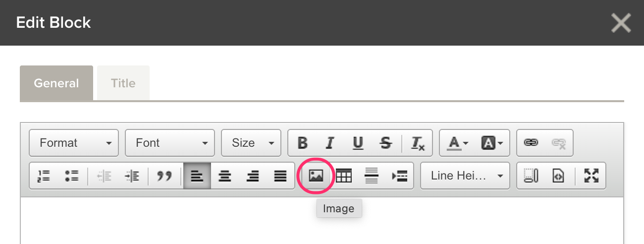644x244 pixels.
Task: Insert a table using the Table icon
Action: [344, 176]
